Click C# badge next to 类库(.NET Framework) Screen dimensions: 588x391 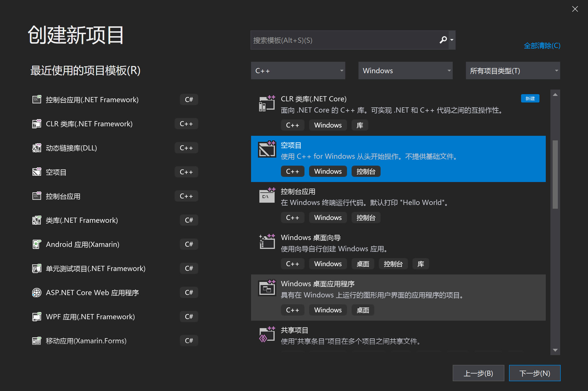pos(189,220)
